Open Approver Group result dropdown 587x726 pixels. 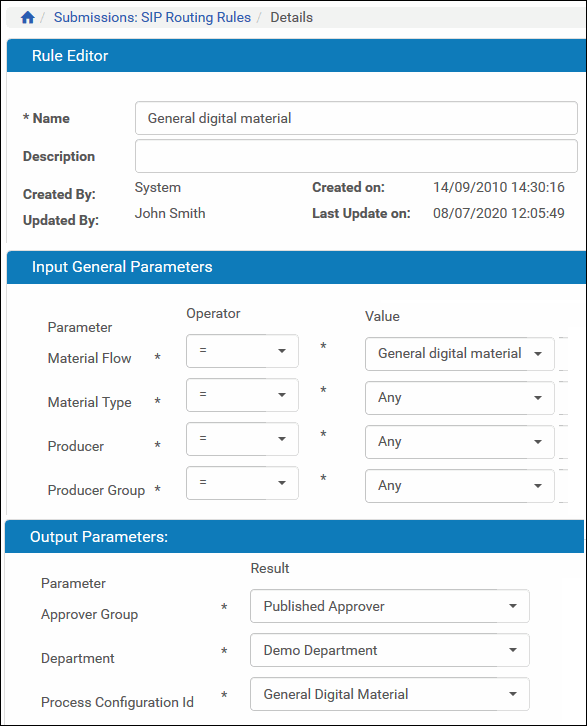click(x=389, y=606)
